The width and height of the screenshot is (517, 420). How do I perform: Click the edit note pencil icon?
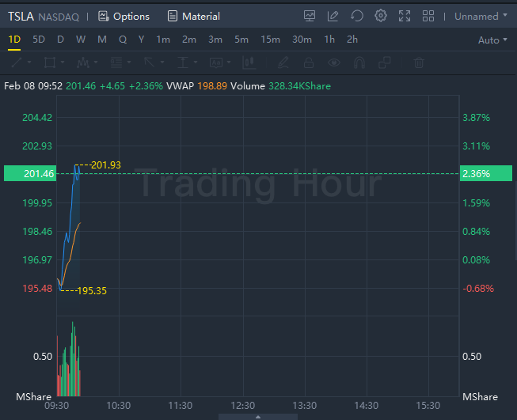333,16
